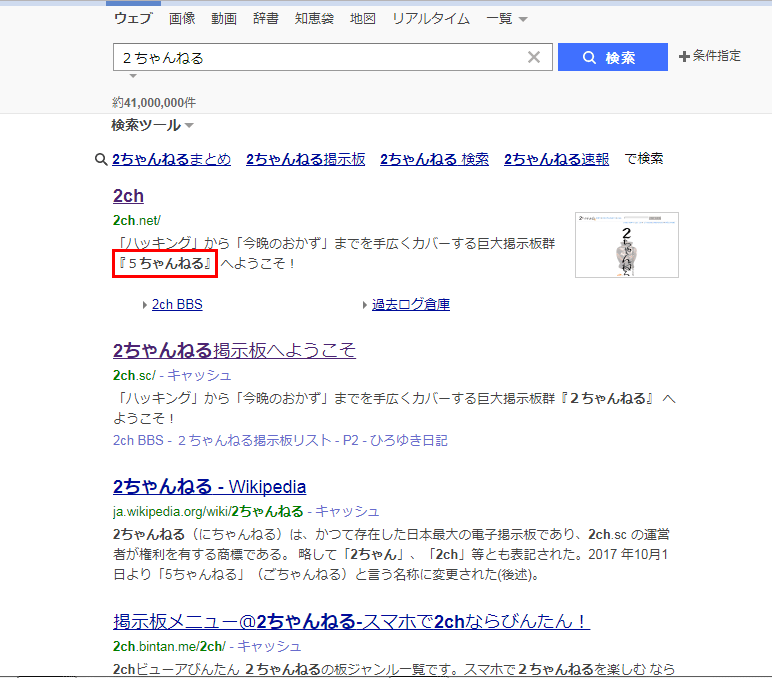Viewport: 772px width, 678px height.
Task: Select the リアルタイム tab
Action: click(431, 19)
